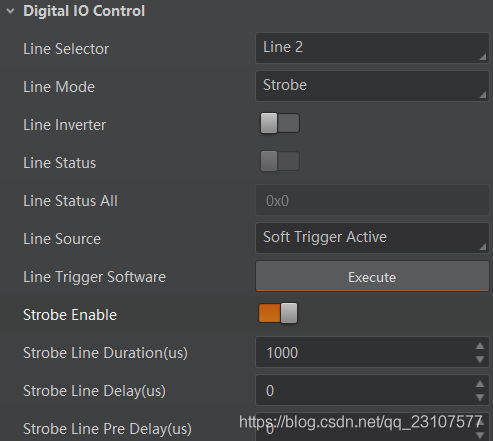Toggle the Line Inverter switch

(280, 123)
